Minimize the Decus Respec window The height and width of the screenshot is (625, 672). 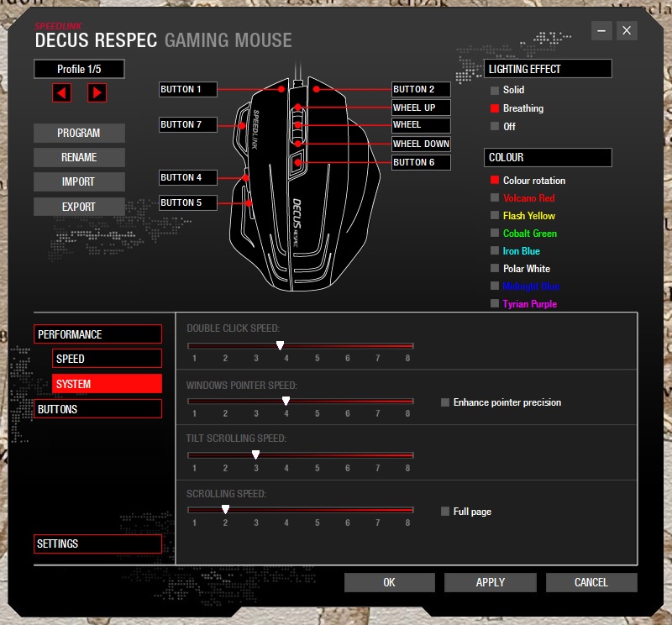[x=601, y=30]
